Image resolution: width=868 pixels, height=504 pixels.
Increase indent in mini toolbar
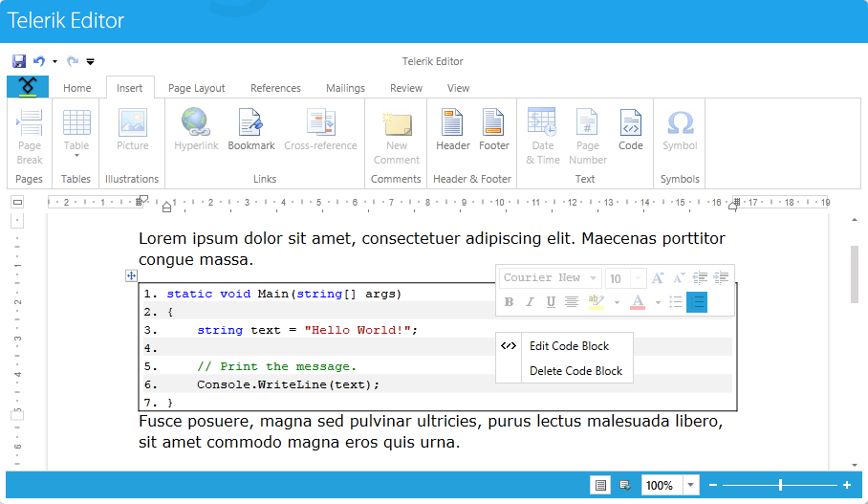tap(721, 278)
